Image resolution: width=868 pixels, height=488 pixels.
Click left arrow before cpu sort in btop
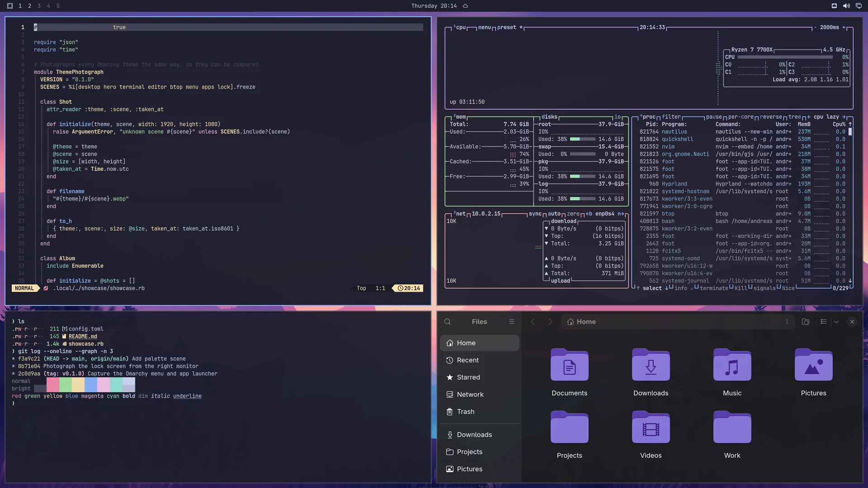pyautogui.click(x=809, y=117)
